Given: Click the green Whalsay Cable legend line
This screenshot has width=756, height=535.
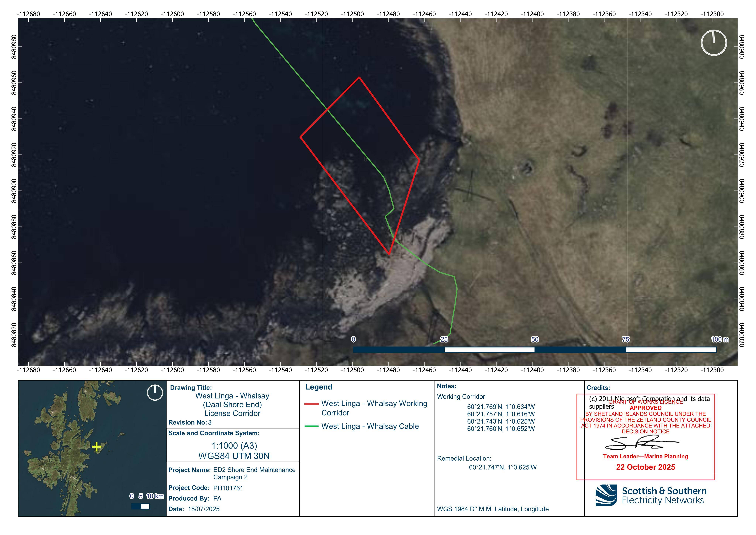Looking at the screenshot, I should coord(311,426).
